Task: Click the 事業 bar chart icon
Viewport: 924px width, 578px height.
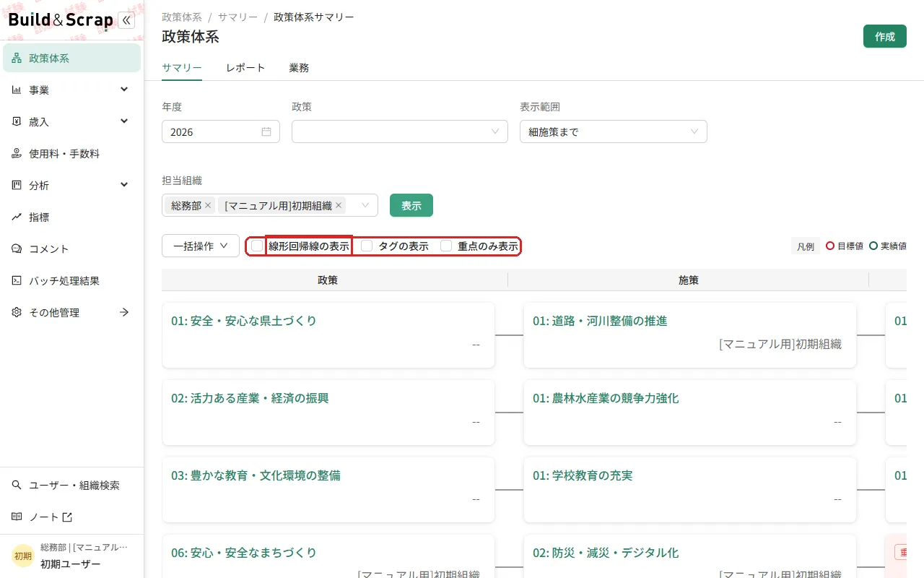Action: click(x=17, y=90)
